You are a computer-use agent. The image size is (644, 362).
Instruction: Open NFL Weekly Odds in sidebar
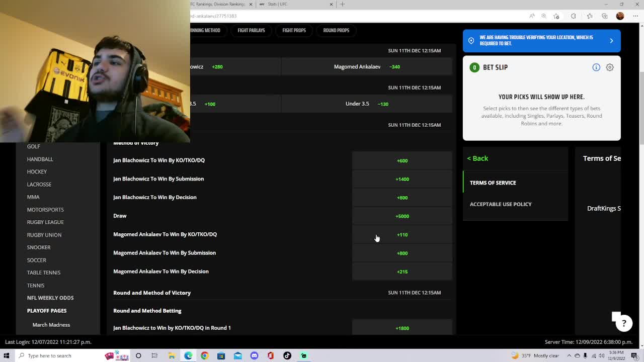pos(50,298)
